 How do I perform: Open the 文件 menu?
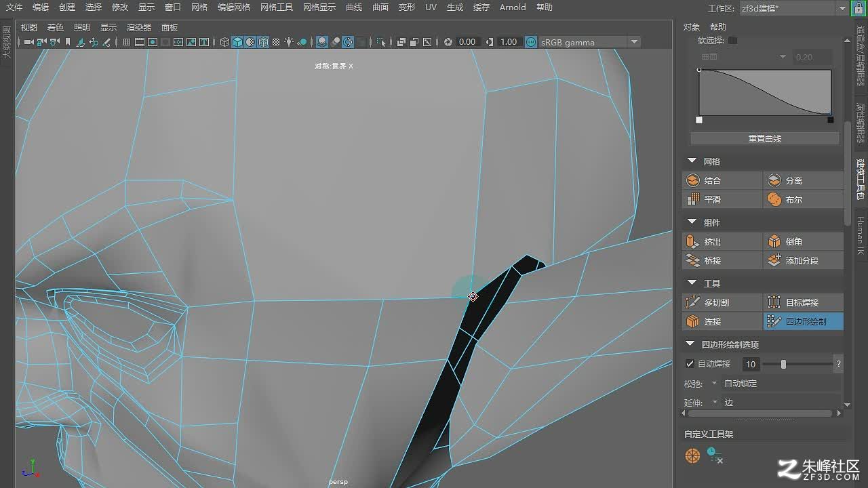(14, 7)
